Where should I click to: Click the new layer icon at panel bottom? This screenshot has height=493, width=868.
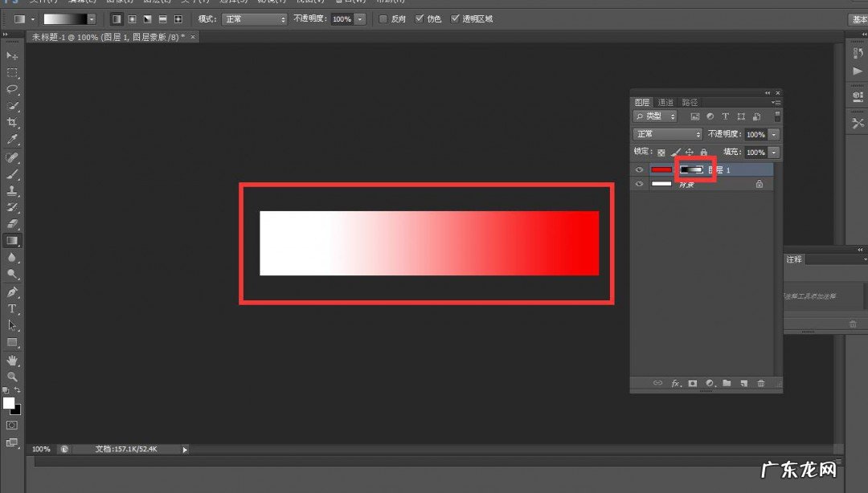743,384
